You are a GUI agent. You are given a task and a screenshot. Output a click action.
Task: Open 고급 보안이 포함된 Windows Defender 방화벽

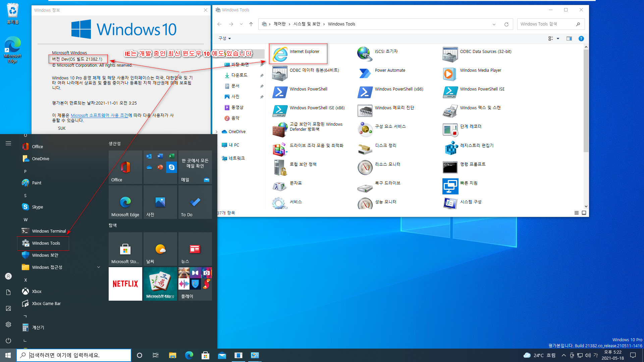click(x=280, y=129)
